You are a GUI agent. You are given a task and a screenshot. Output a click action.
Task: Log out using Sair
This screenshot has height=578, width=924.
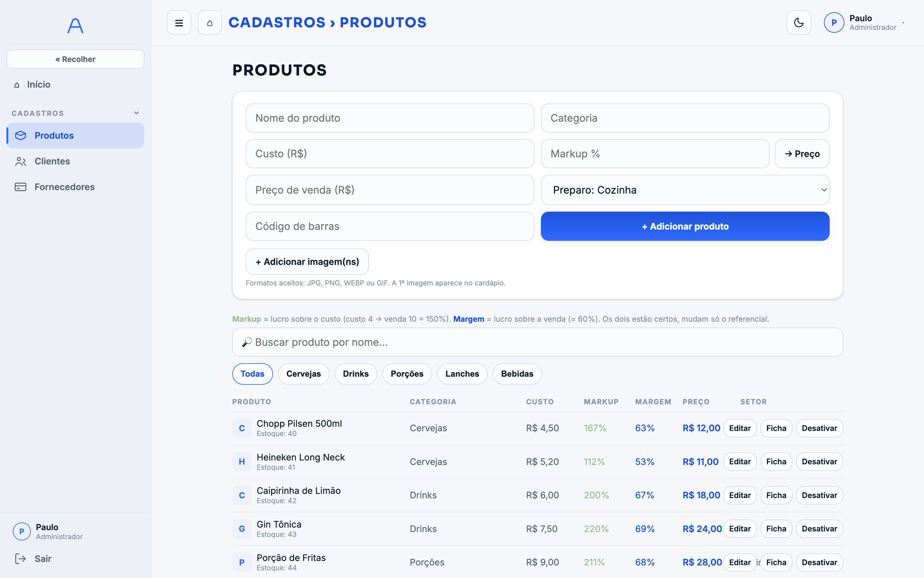coord(75,558)
